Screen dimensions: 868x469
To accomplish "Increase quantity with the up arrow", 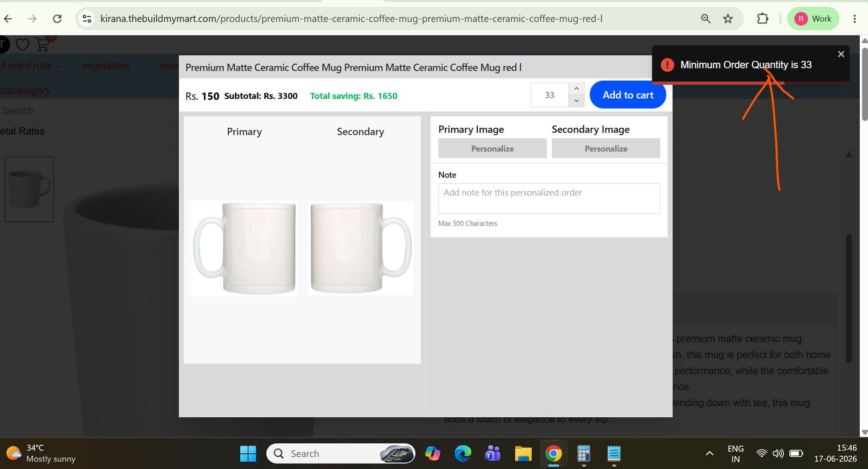I will coord(577,89).
